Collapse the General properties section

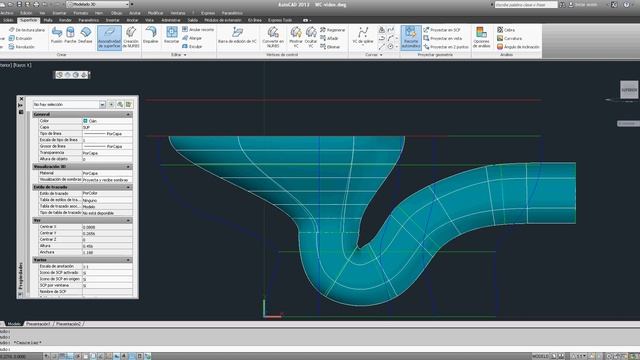tap(128, 115)
